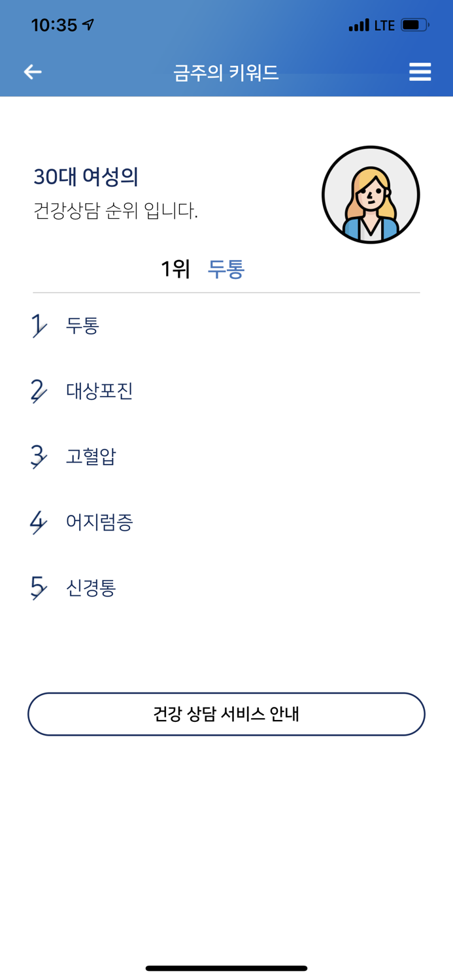This screenshot has height=980, width=453.
Task: Tap the back arrow to return
Action: click(x=32, y=72)
